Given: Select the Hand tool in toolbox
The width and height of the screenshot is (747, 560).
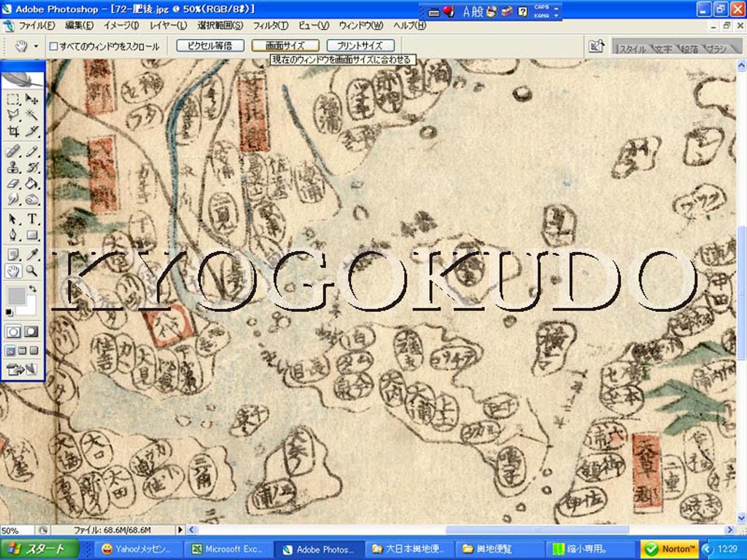Looking at the screenshot, I should 13,271.
